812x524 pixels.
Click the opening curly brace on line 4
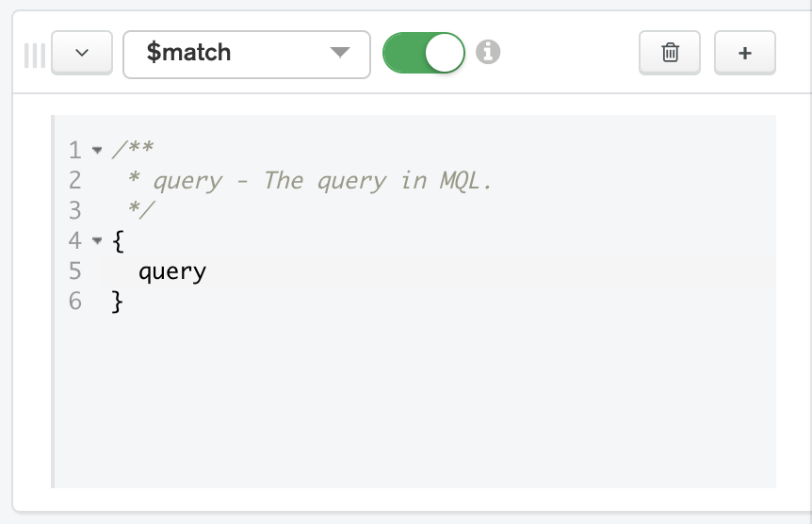[x=118, y=241]
